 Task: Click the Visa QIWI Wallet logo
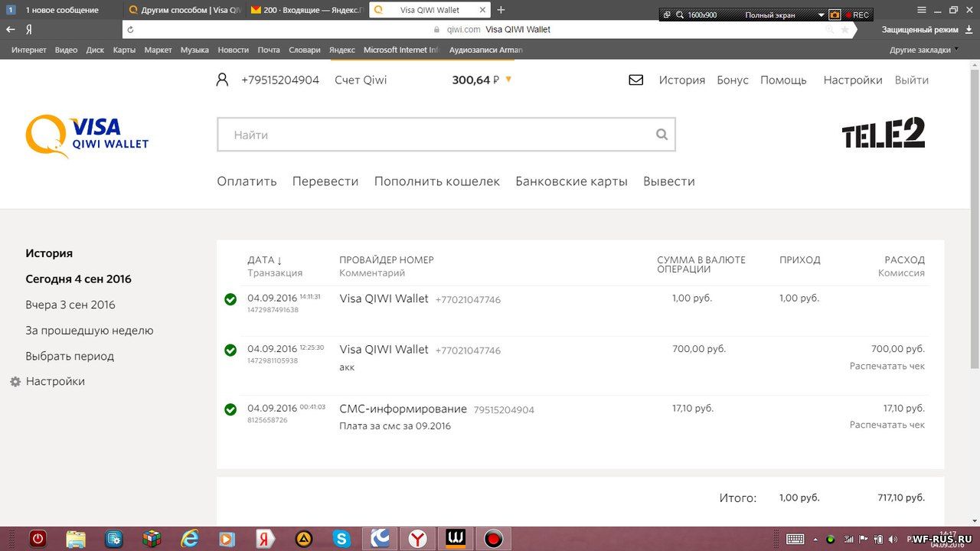(87, 135)
